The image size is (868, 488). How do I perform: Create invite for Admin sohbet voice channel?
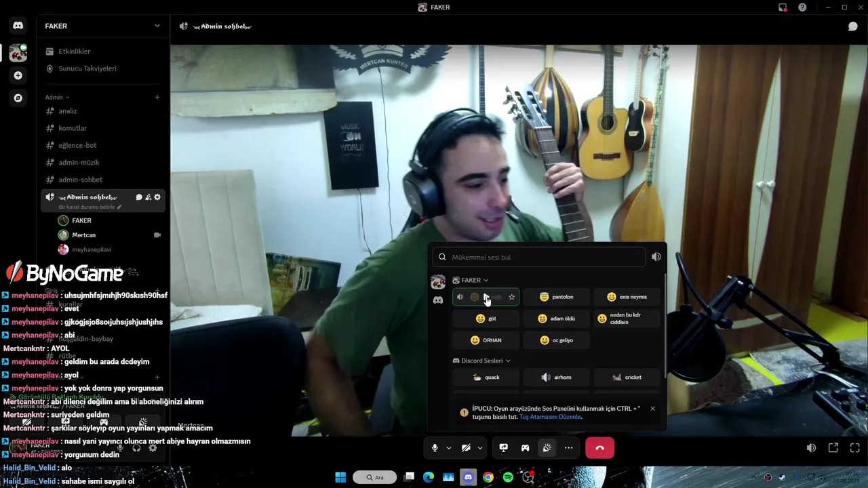[x=149, y=197]
